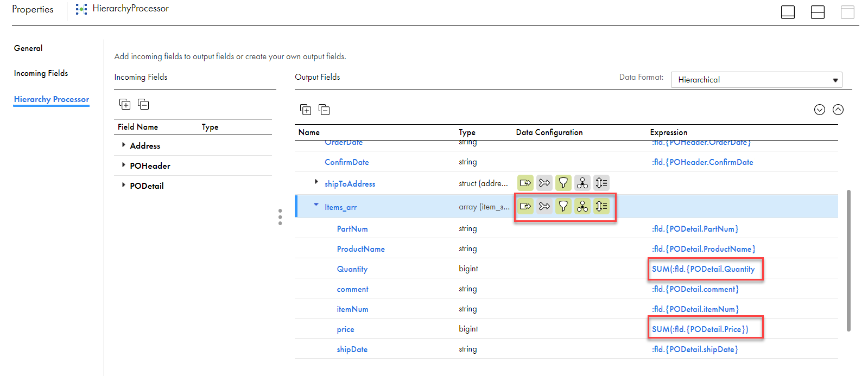Screen dimensions: 868x376
Task: Open the itemNum output field
Action: tap(353, 309)
